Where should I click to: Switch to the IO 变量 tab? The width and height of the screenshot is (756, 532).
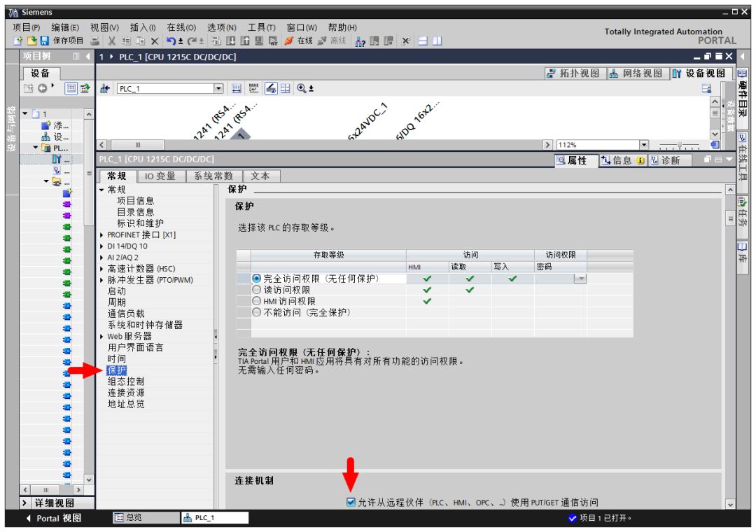(x=160, y=176)
